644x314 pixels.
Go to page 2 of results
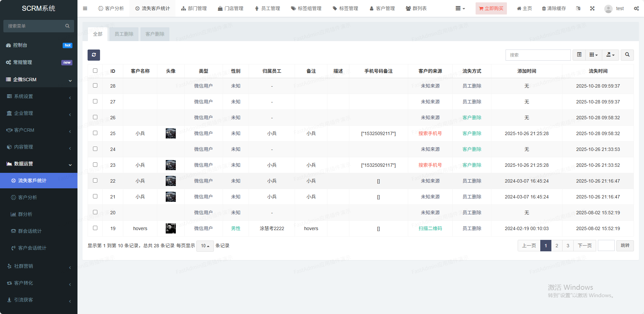click(557, 246)
